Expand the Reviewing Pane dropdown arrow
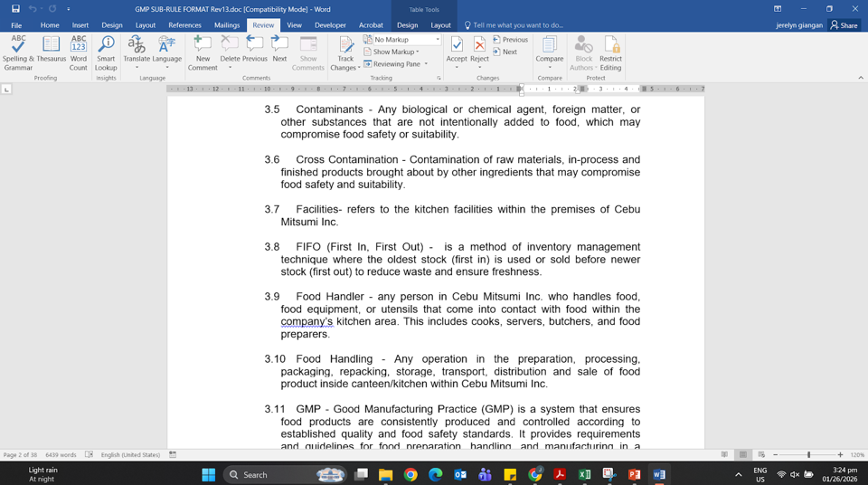Screen dimensions: 868x485 coord(426,63)
